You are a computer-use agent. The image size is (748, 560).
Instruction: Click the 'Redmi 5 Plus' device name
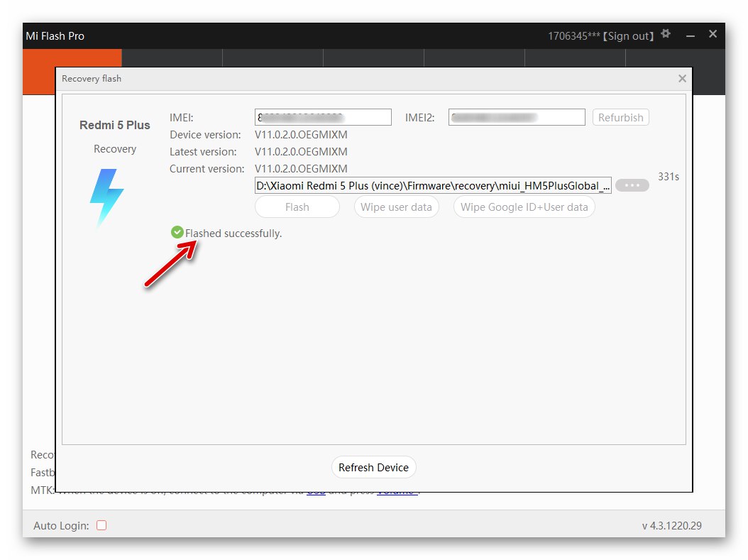114,125
